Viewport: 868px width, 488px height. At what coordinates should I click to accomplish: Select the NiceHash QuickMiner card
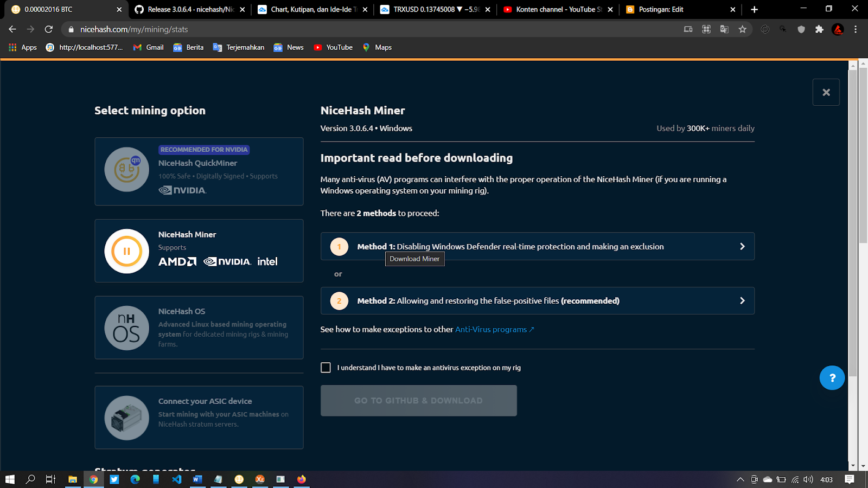[199, 171]
